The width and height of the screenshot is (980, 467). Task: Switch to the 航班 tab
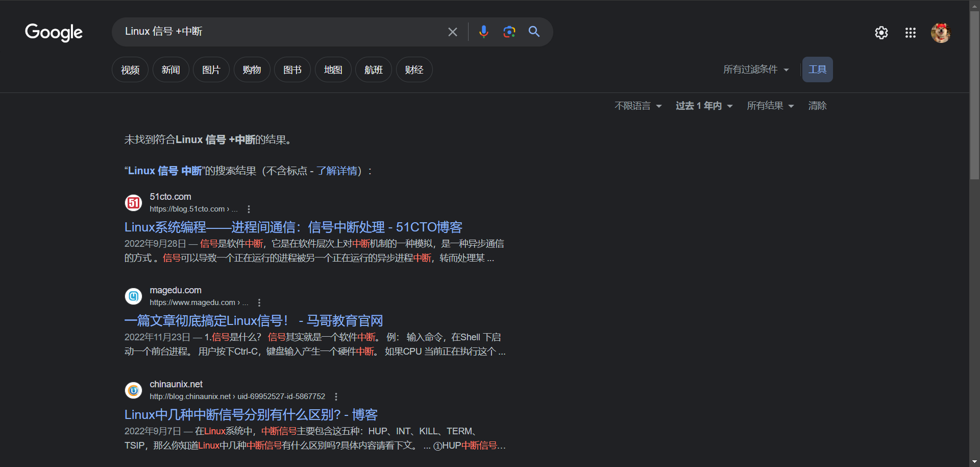[x=374, y=69]
